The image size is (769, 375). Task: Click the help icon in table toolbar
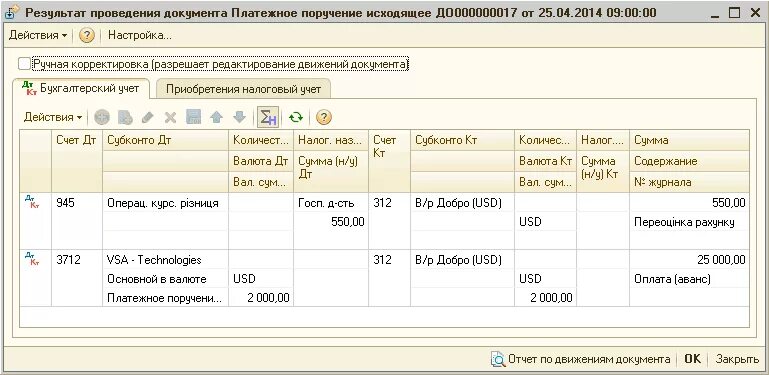point(324,117)
